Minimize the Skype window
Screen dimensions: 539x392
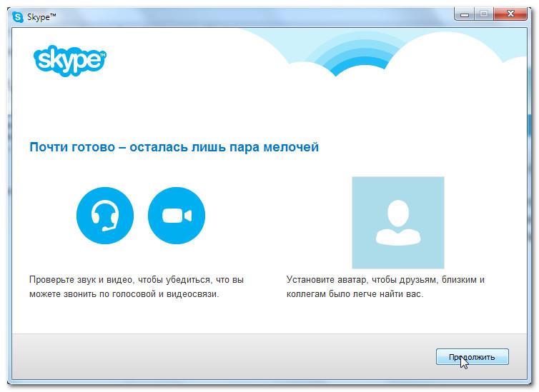tap(465, 15)
